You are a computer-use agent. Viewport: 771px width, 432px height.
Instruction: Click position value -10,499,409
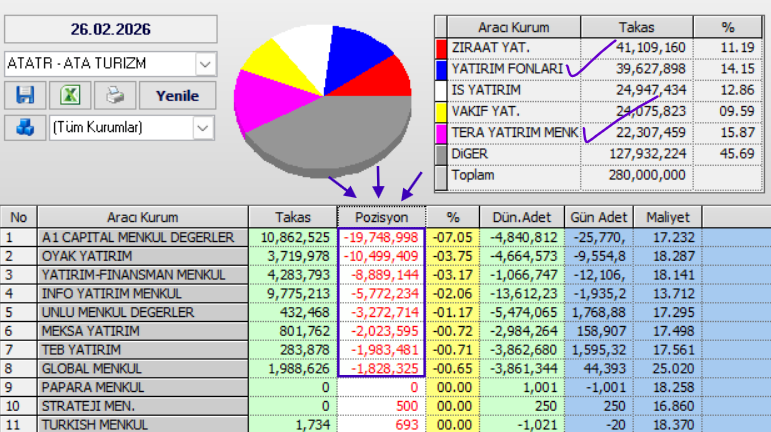(381, 256)
